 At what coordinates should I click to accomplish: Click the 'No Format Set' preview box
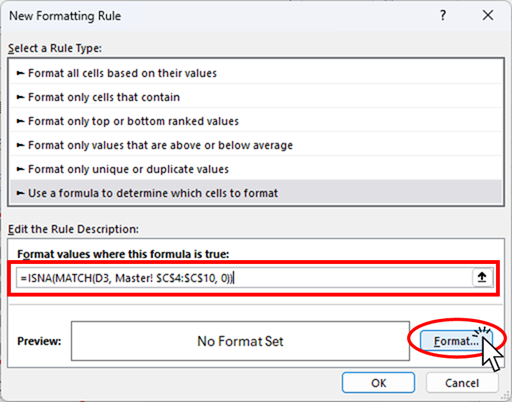240,341
